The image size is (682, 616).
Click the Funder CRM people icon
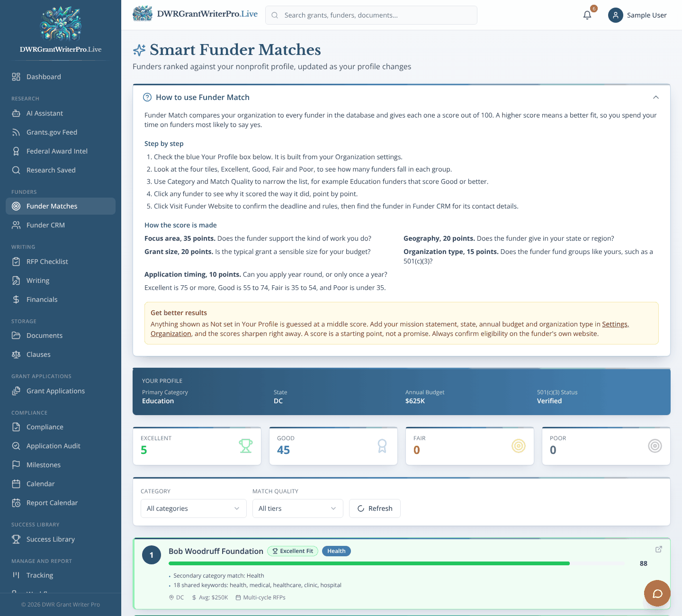click(16, 225)
